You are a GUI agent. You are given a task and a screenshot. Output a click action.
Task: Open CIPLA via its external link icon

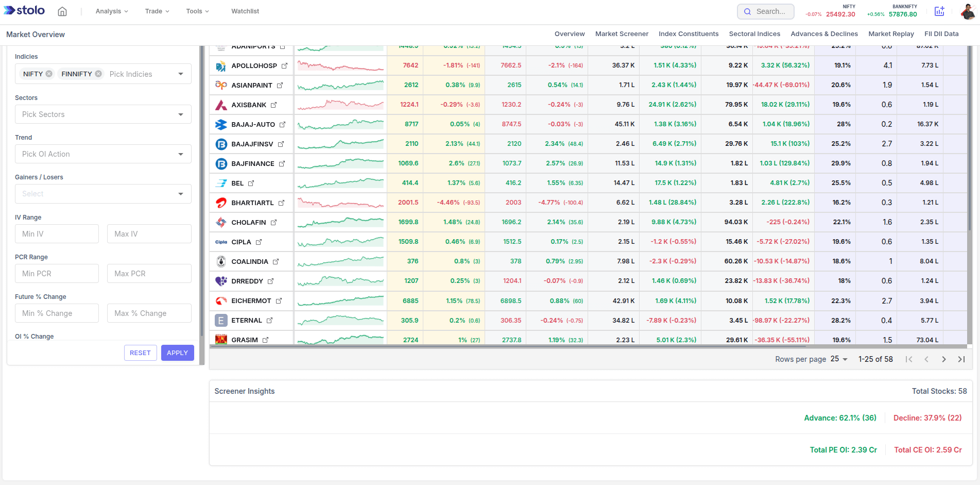259,242
